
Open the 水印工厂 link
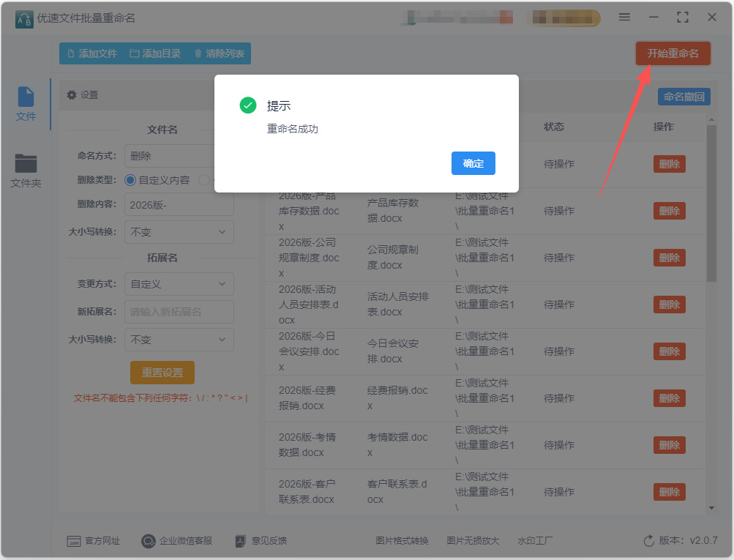coord(535,541)
